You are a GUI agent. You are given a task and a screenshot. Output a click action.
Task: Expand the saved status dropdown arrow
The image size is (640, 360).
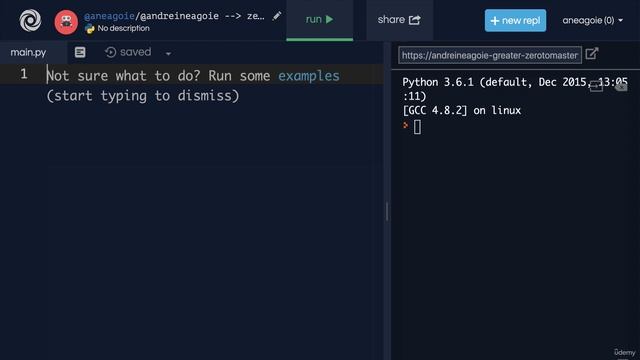pos(168,53)
